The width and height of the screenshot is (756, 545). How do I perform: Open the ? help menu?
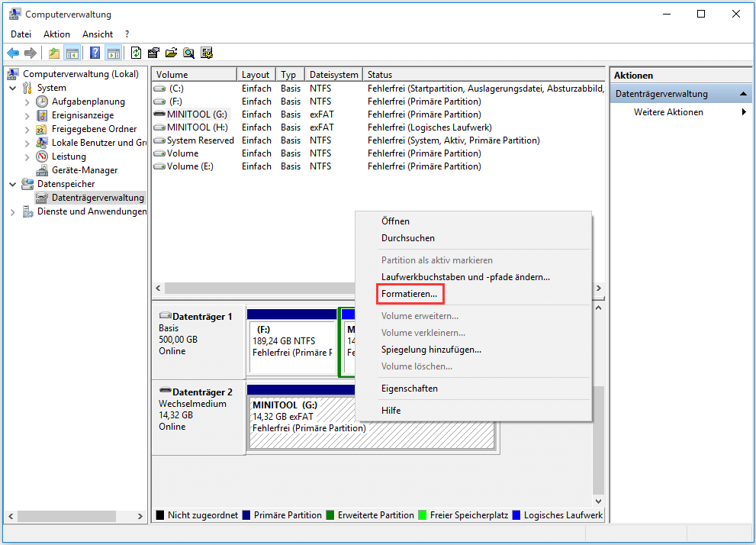pos(127,34)
